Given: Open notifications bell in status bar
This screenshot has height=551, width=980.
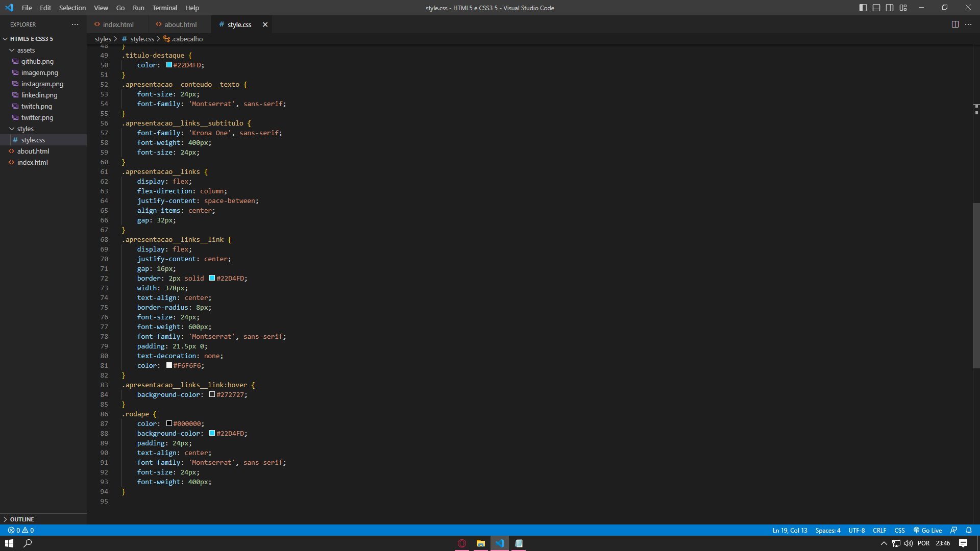Looking at the screenshot, I should click(969, 530).
